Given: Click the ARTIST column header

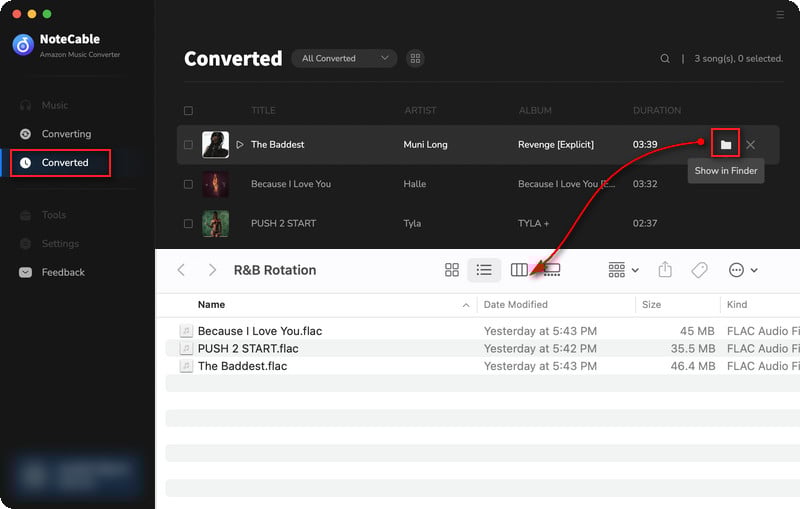Looking at the screenshot, I should [x=420, y=110].
